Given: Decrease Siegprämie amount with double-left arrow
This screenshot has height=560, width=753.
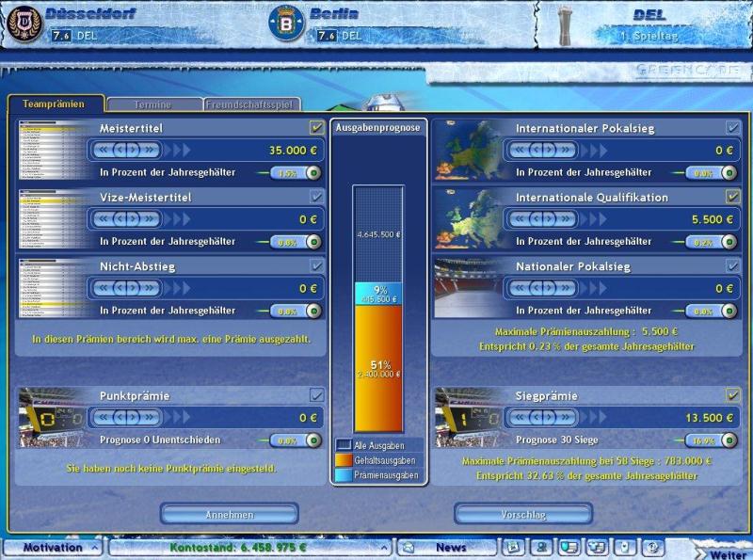Looking at the screenshot, I should tap(520, 417).
